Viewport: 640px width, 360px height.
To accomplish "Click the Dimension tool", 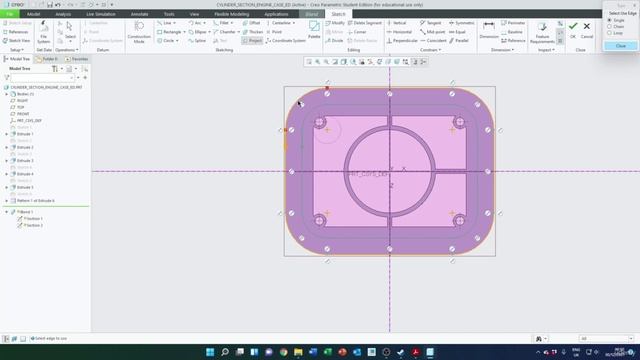I will click(489, 30).
